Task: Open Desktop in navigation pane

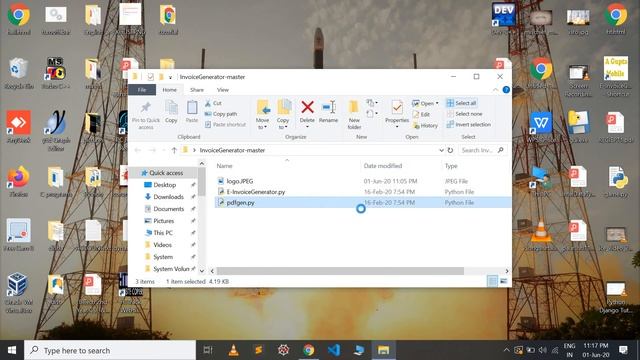Action: [164, 185]
